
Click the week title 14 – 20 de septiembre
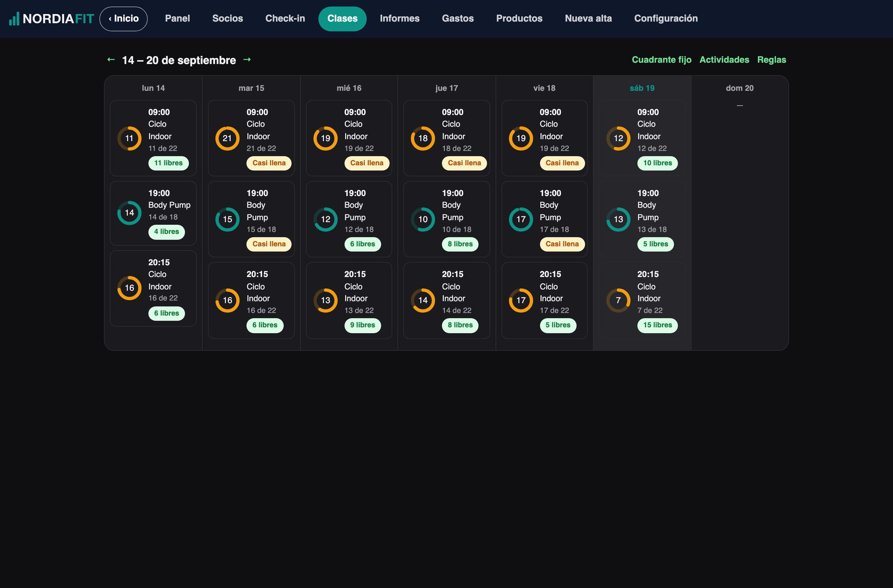pos(179,60)
